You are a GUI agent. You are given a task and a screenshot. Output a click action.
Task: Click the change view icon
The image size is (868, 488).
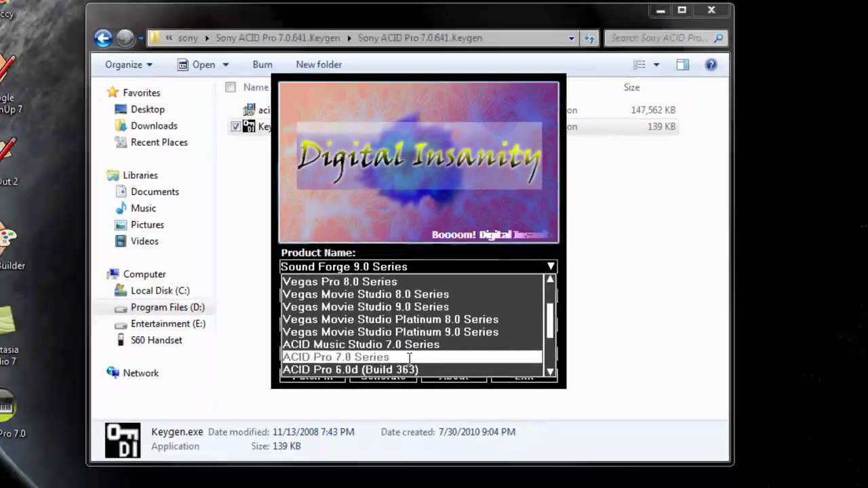639,64
